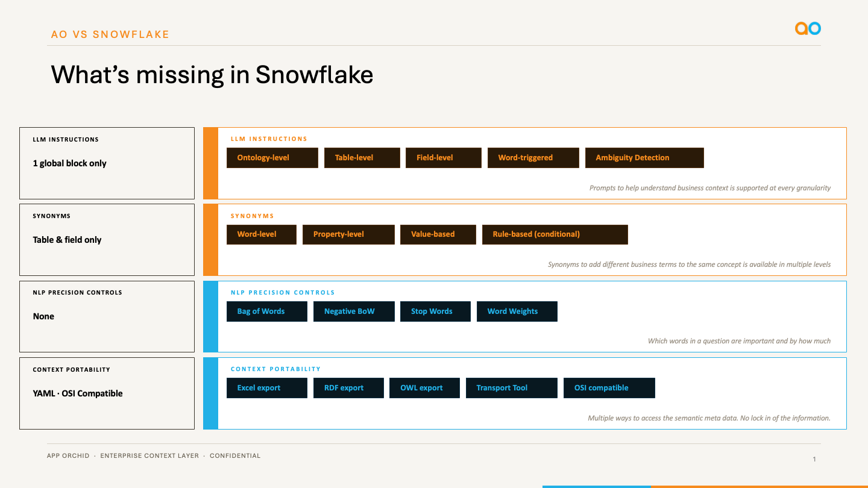Pick the 'OWL export' chip
The image size is (868, 488).
click(x=425, y=388)
